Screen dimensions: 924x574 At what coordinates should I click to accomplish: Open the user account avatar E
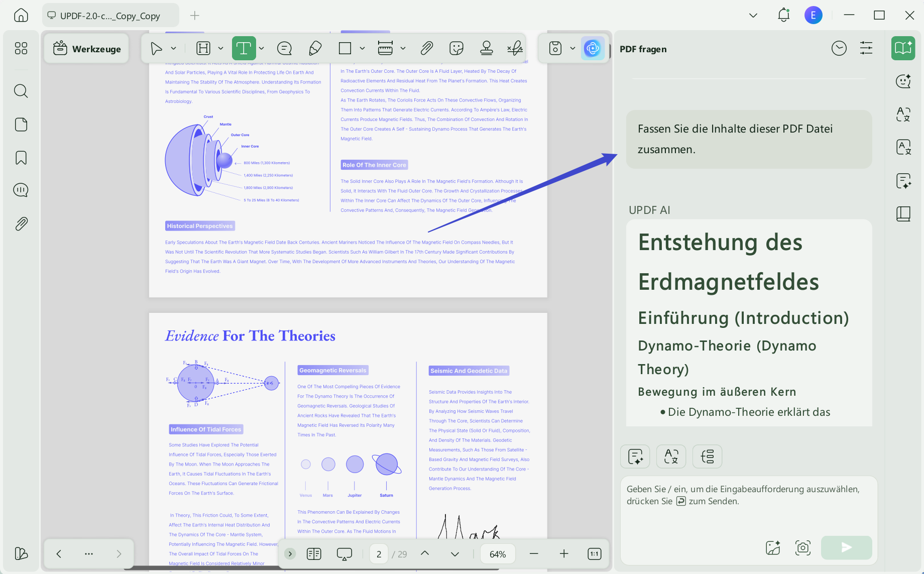pos(814,15)
